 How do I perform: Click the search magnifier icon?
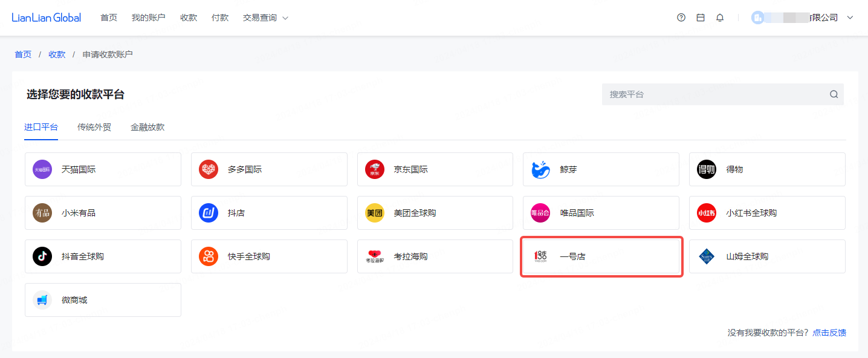834,94
